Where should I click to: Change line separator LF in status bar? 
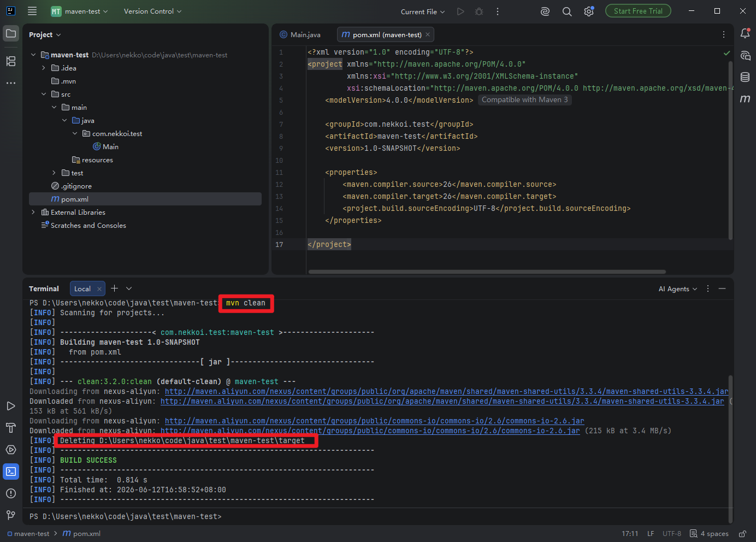pyautogui.click(x=651, y=534)
